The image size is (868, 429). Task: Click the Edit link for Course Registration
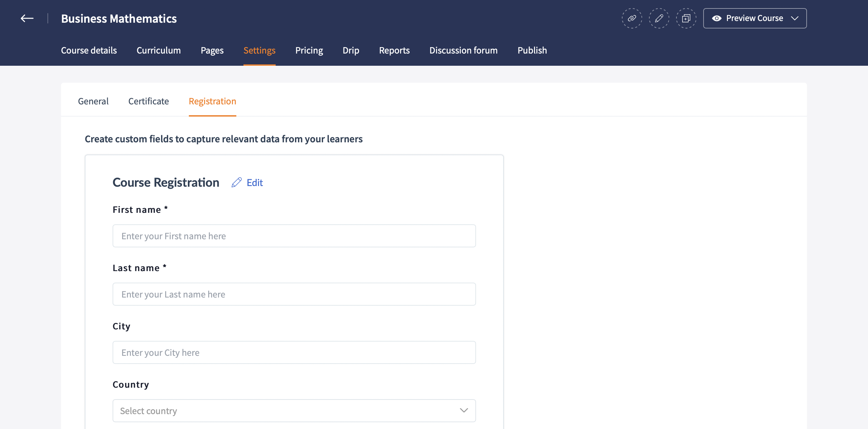[x=255, y=183]
